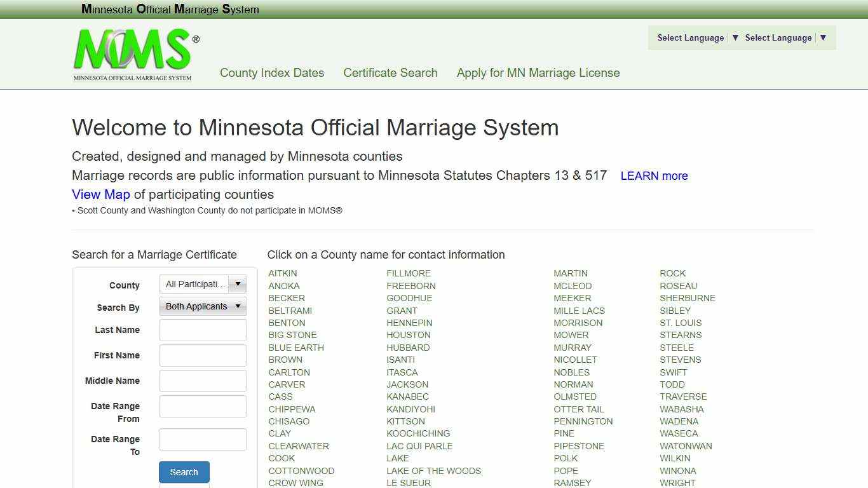Screen dimensions: 868x488
Task: Click the LEARN more link
Action: (654, 176)
